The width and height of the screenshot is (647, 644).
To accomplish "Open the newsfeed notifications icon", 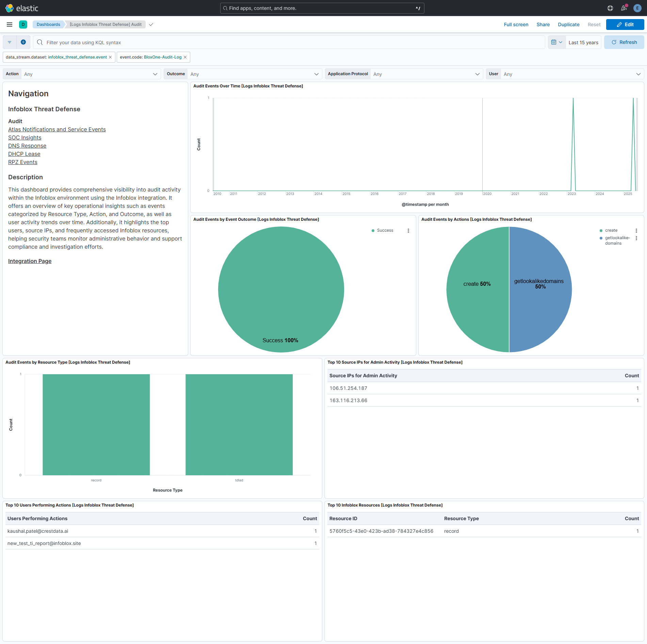I will click(x=624, y=8).
